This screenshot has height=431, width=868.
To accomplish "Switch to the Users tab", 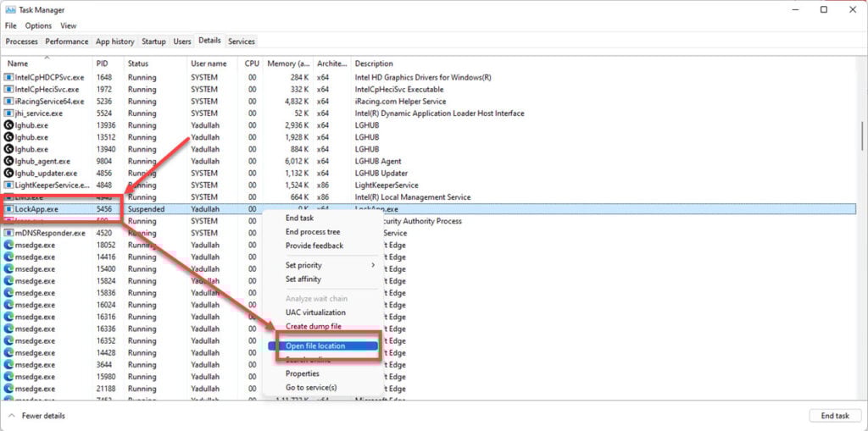I will pyautogui.click(x=182, y=41).
